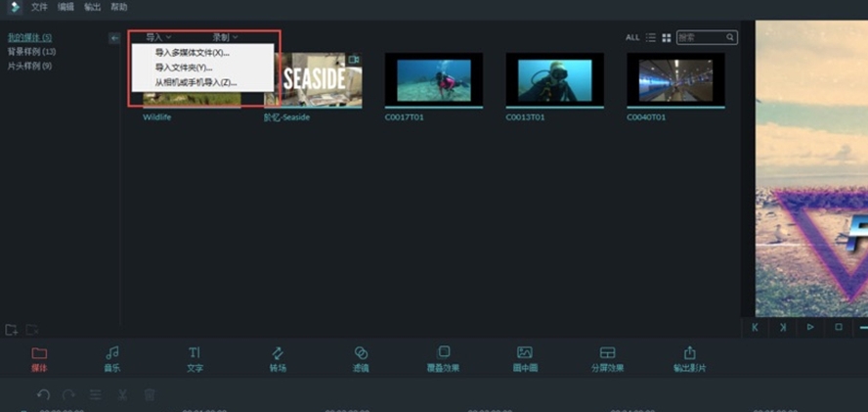Choose 从相机或手机导入 menu entry
This screenshot has height=412, width=868.
point(195,82)
